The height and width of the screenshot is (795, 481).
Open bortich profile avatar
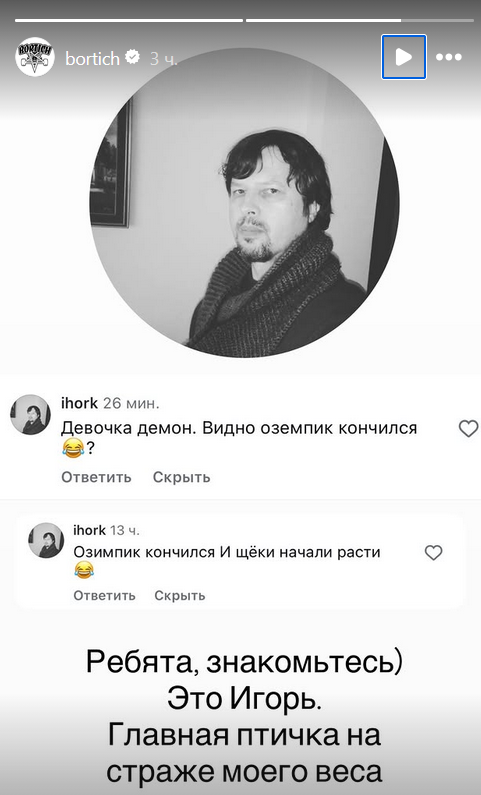(x=34, y=57)
